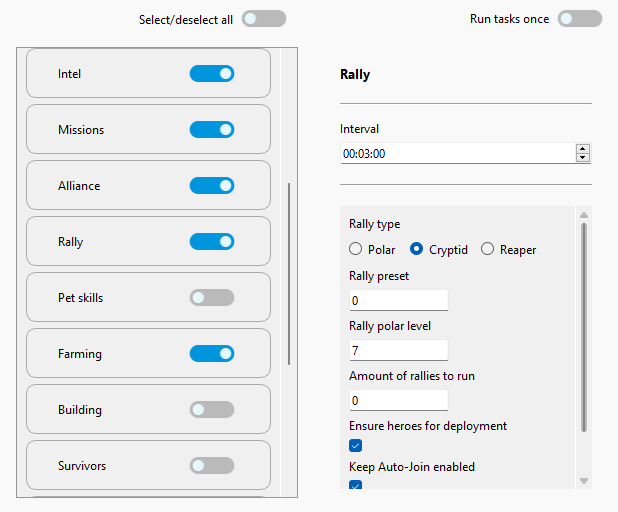Toggle the Intel task switch
The height and width of the screenshot is (512, 618).
coord(211,74)
